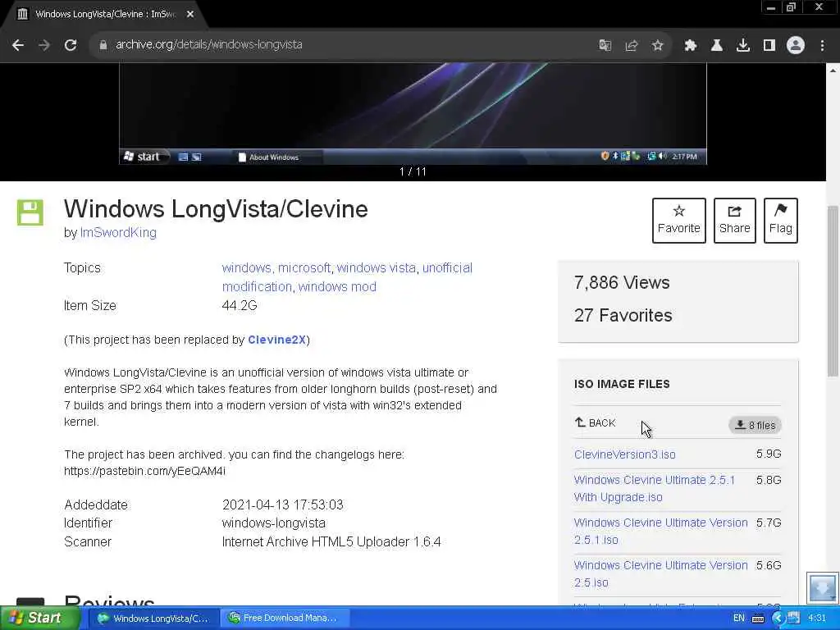
Task: Click the vertical scrollbar thumb
Action: click(833, 290)
